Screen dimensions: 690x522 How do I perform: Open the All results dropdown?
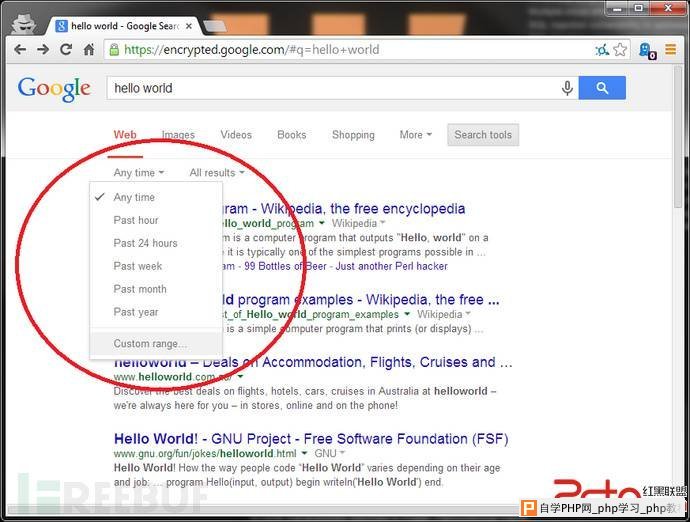point(217,173)
